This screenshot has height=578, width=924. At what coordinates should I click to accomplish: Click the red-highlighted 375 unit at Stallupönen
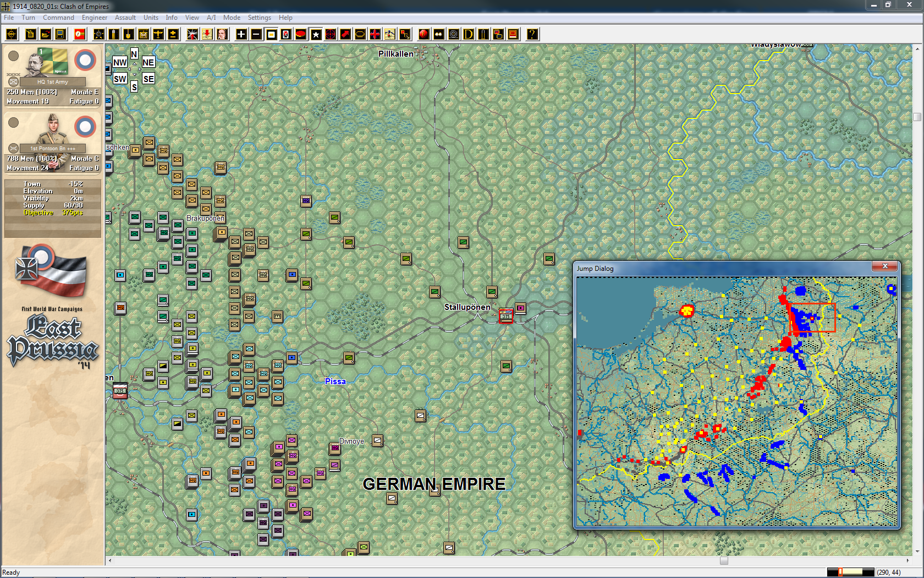click(506, 315)
